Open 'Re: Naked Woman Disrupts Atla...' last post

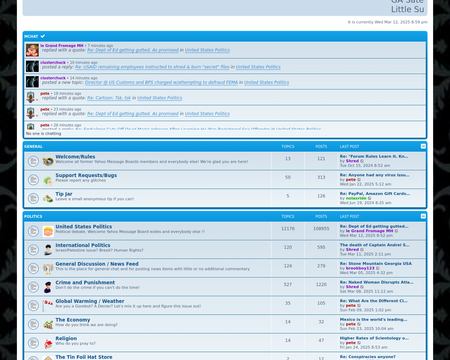coord(376,282)
